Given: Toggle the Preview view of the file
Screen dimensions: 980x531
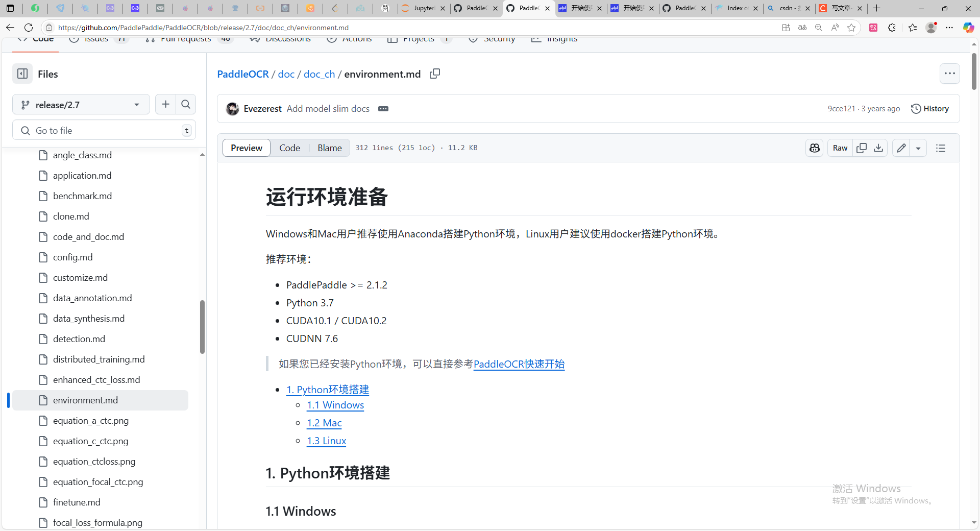Looking at the screenshot, I should [246, 148].
